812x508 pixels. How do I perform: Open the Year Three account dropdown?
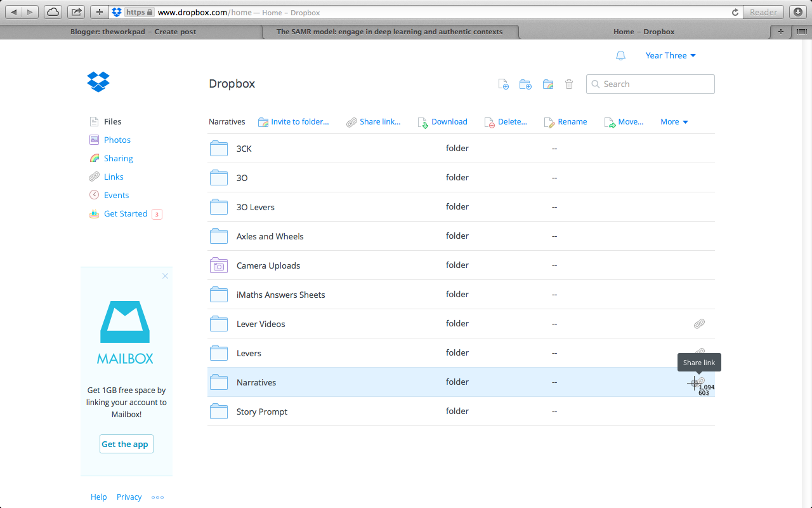tap(671, 56)
